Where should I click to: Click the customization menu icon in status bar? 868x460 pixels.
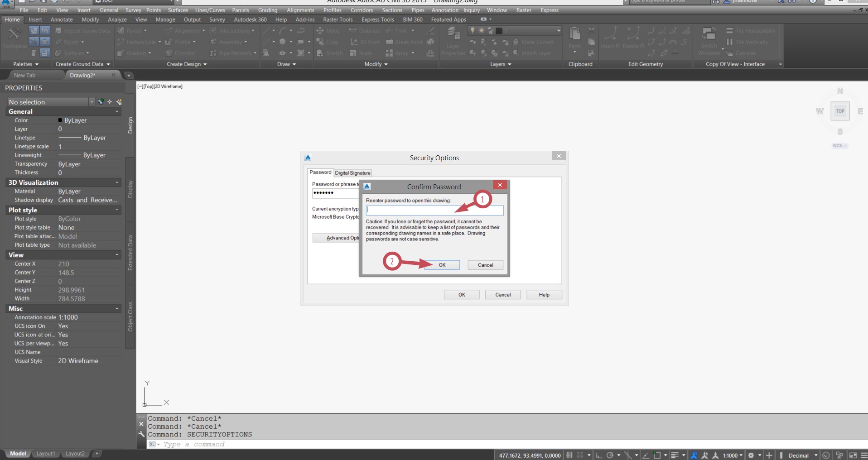pos(863,455)
